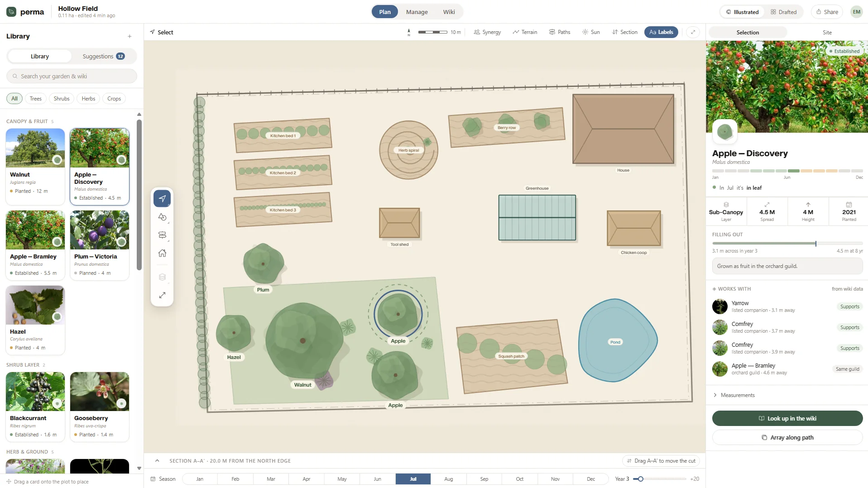Screen dimensions: 868x488
Task: Toggle the Paths overlay
Action: tap(560, 32)
